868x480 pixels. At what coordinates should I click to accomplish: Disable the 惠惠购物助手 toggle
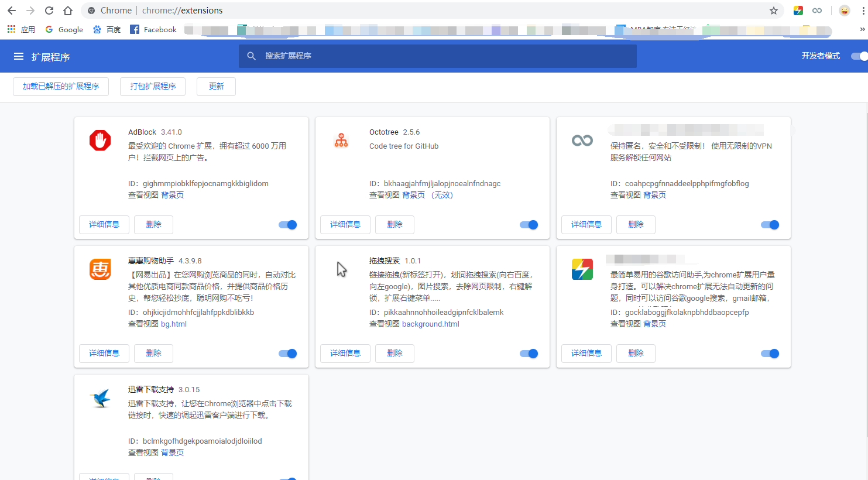[288, 354]
